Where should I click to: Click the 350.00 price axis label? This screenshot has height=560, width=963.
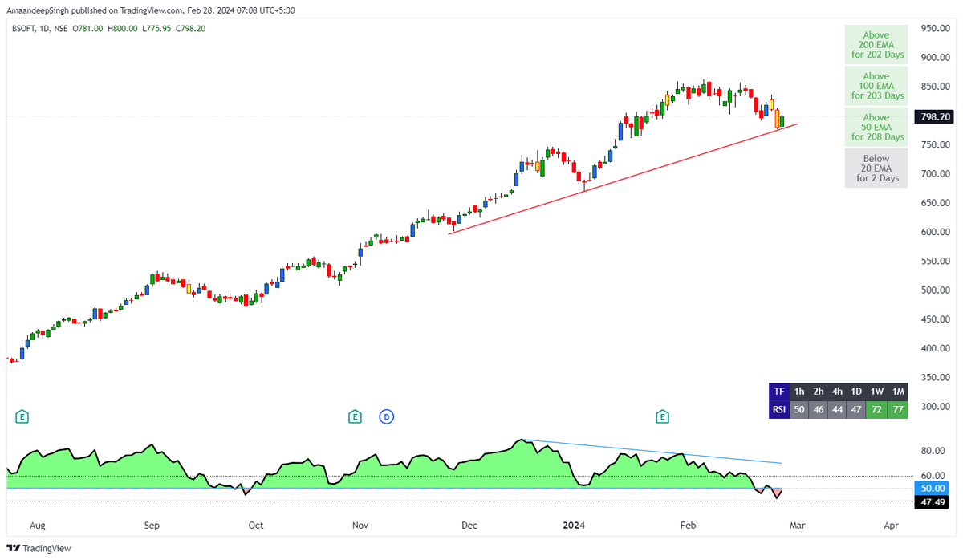coord(936,377)
